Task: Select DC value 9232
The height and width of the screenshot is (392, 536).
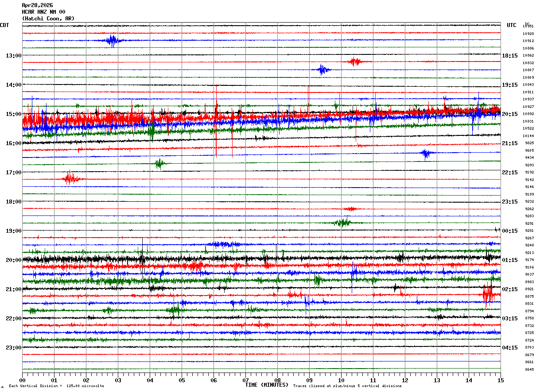Action: pos(529,202)
